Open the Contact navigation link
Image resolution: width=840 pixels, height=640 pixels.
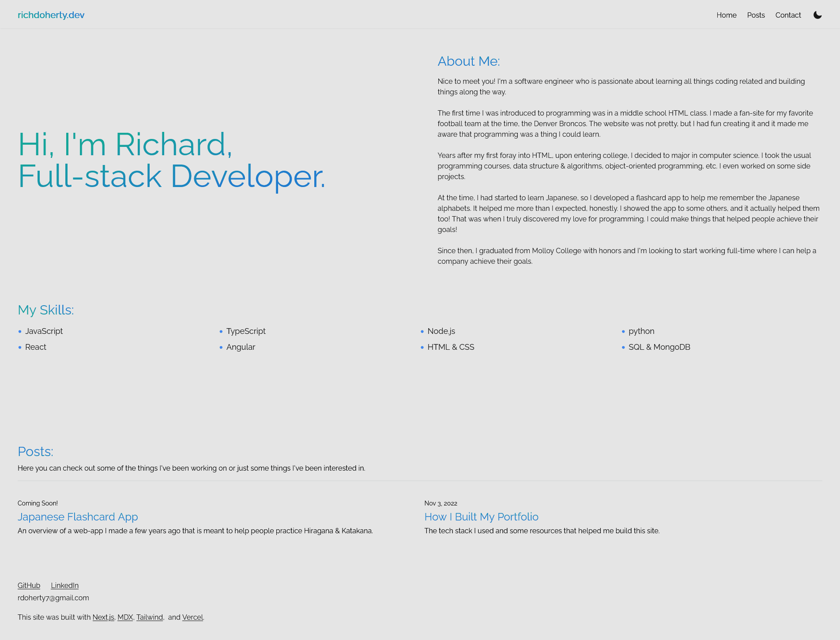pos(788,15)
